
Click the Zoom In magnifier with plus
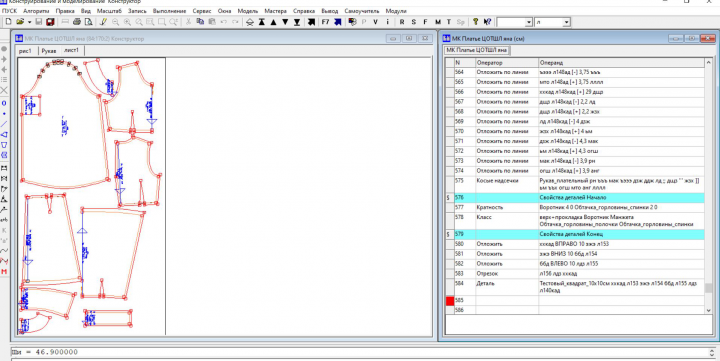pyautogui.click(x=127, y=22)
